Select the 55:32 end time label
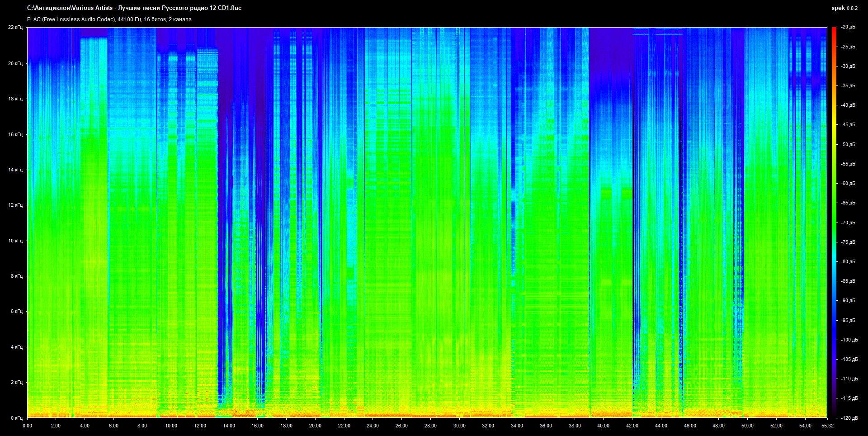Screen dimensions: 868x436 pyautogui.click(x=827, y=426)
